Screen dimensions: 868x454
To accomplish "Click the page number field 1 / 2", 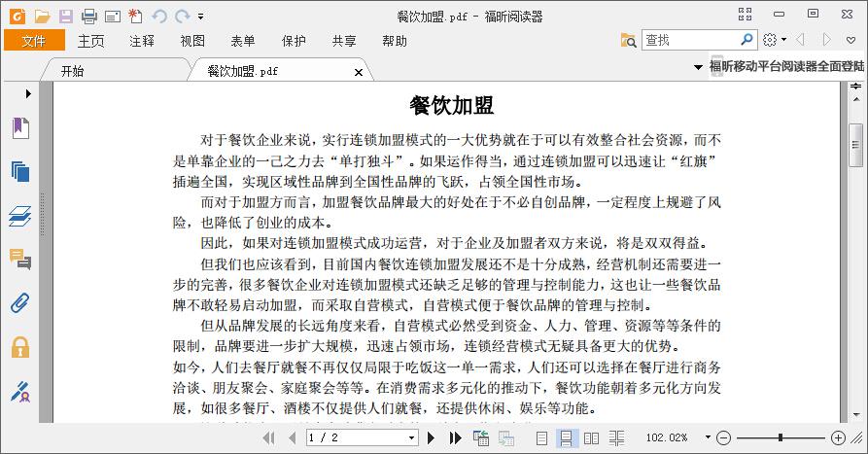I will 356,437.
